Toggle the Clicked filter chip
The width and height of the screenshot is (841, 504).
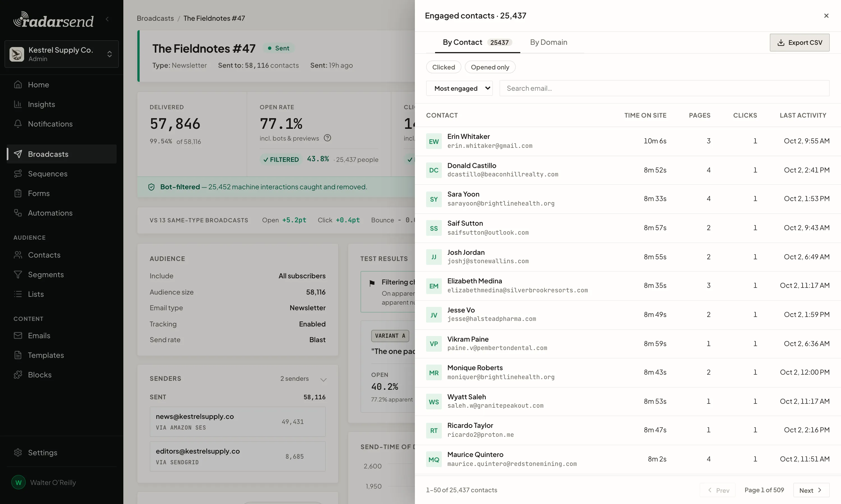pyautogui.click(x=443, y=67)
